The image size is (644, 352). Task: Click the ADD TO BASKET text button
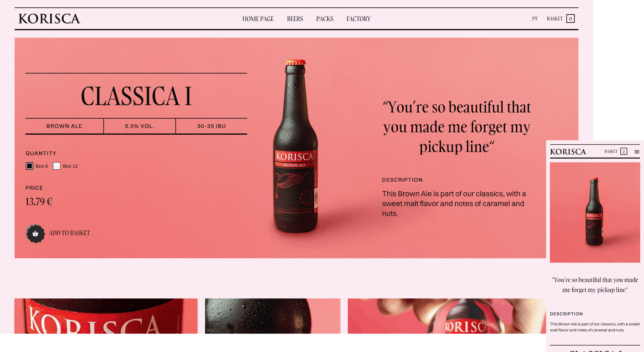(x=69, y=233)
